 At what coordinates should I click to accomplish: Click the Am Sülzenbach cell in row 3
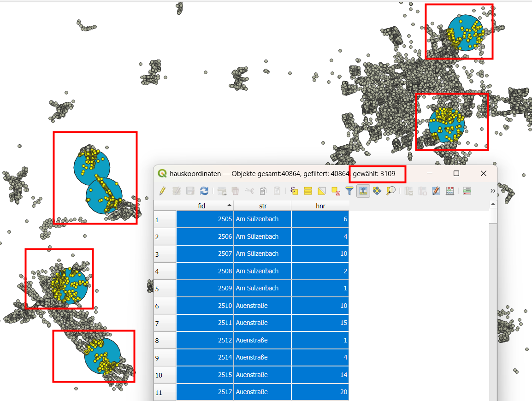(263, 254)
